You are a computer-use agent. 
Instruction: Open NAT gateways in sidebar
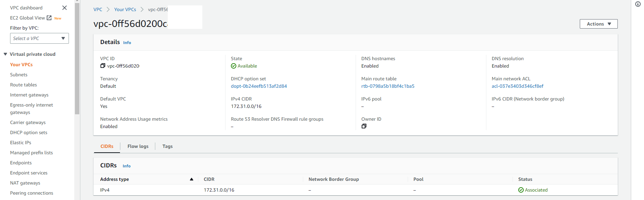[x=25, y=183]
